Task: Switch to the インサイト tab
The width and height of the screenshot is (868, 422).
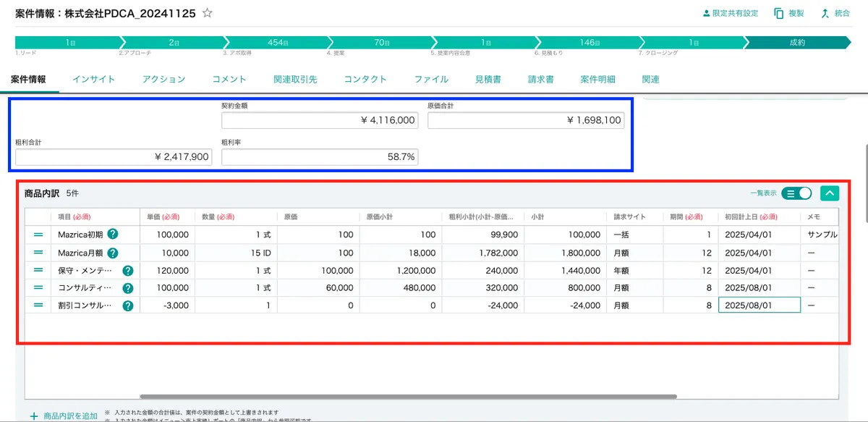Action: (93, 79)
